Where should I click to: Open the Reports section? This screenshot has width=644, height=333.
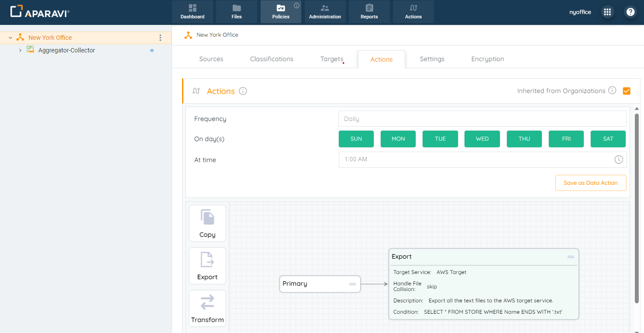pos(369,12)
